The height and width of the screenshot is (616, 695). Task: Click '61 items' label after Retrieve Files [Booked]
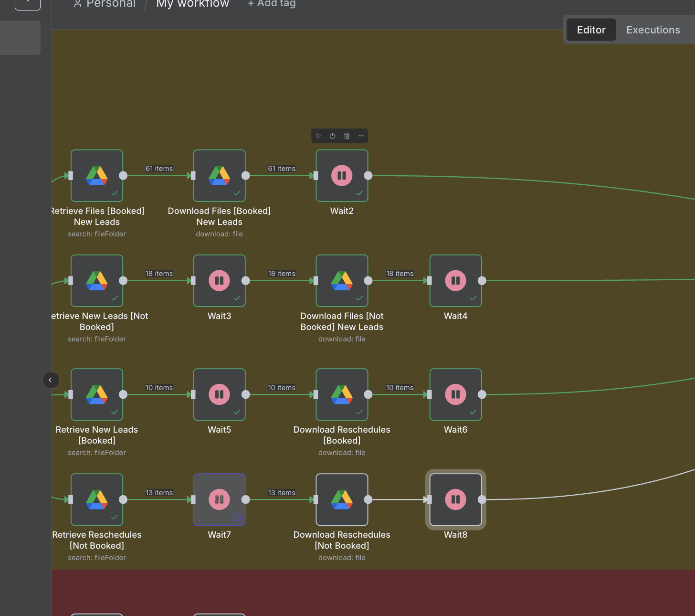[x=159, y=169]
